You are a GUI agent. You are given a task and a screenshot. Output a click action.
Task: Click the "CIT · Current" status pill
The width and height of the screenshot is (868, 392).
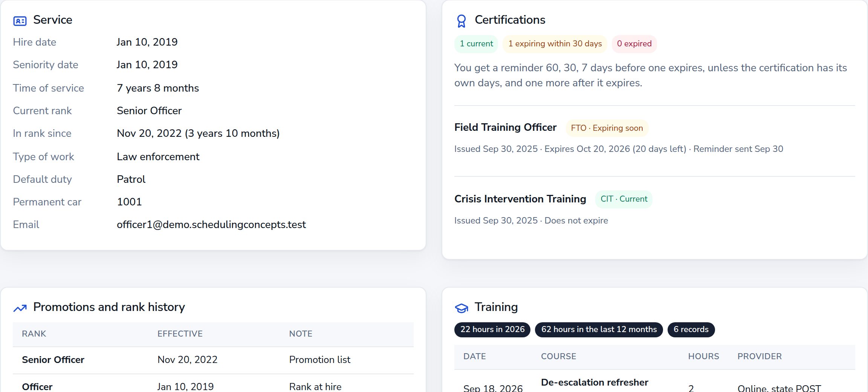click(x=624, y=199)
